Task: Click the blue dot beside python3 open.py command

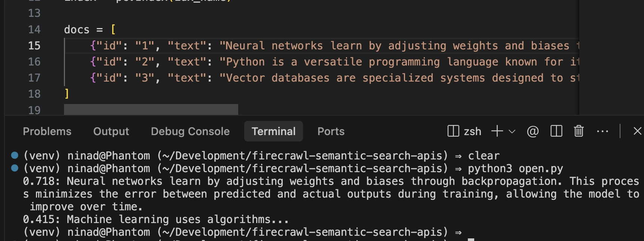Action: click(15, 168)
